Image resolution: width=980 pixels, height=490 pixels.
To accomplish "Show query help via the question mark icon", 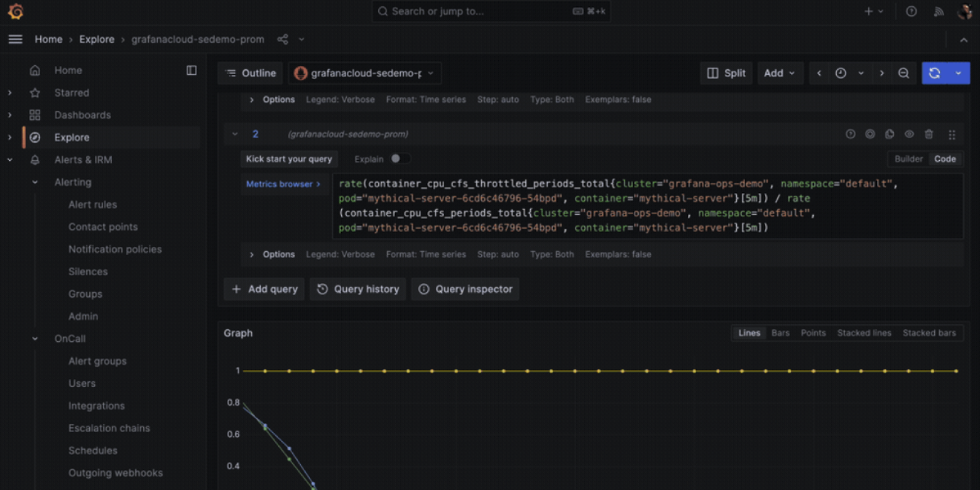I will coord(850,134).
